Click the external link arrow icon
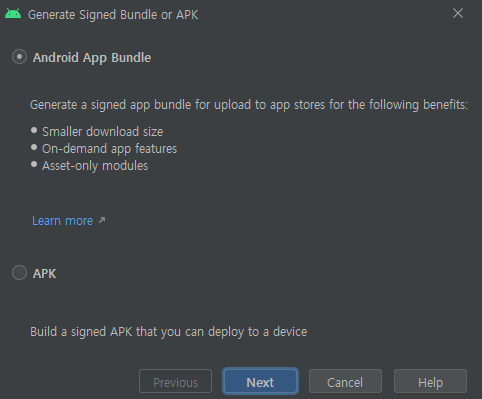The height and width of the screenshot is (399, 482). coord(102,220)
